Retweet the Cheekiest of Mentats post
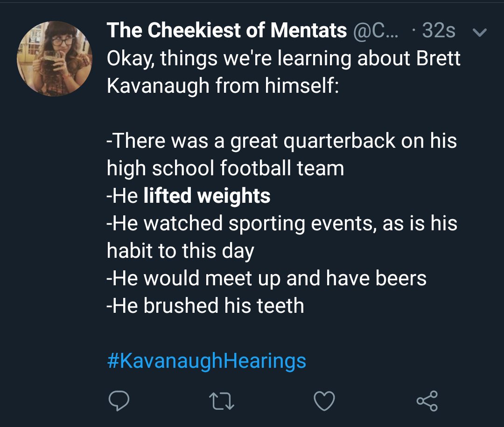Viewport: 504px width, 427px height. tap(222, 401)
